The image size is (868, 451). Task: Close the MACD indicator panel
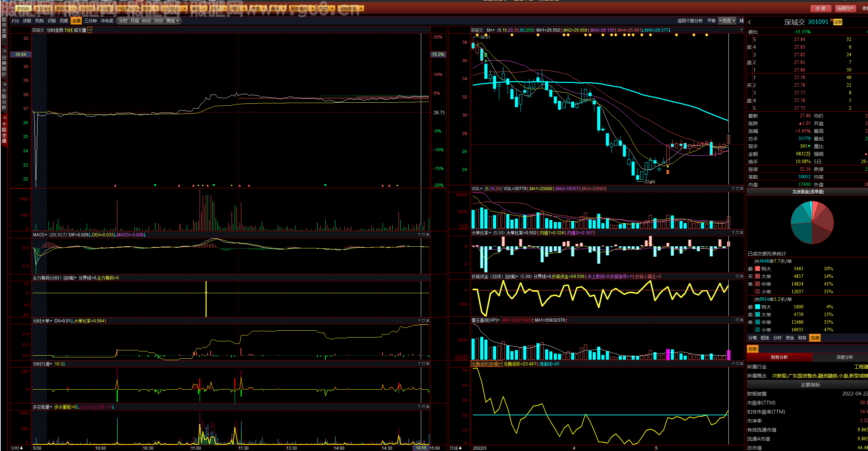[x=428, y=235]
